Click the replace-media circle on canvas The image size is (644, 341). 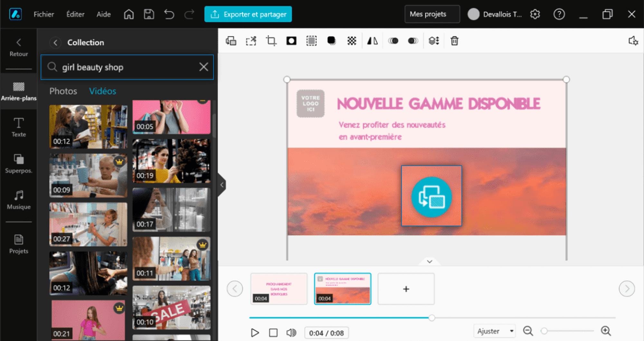pos(431,197)
